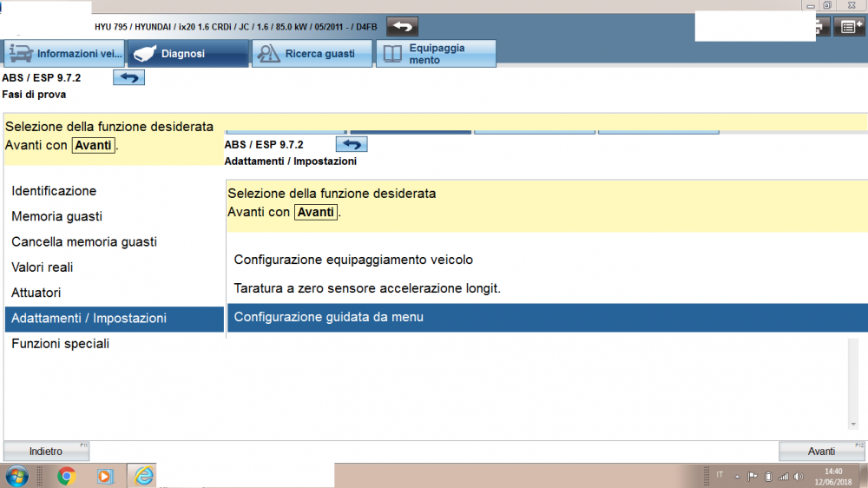The width and height of the screenshot is (868, 488).
Task: Open the list menu icon at top right
Action: click(850, 27)
